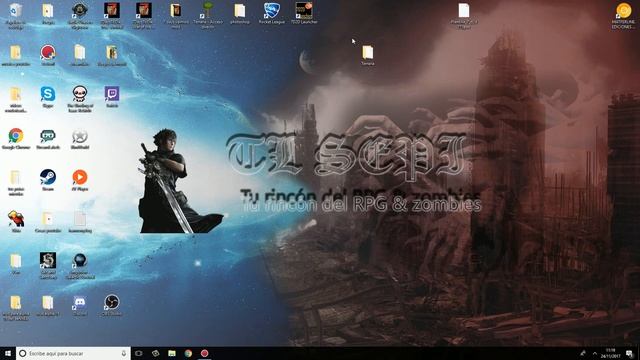Open Task View on the taskbar
The width and height of the screenshot is (640, 360).
[139, 353]
